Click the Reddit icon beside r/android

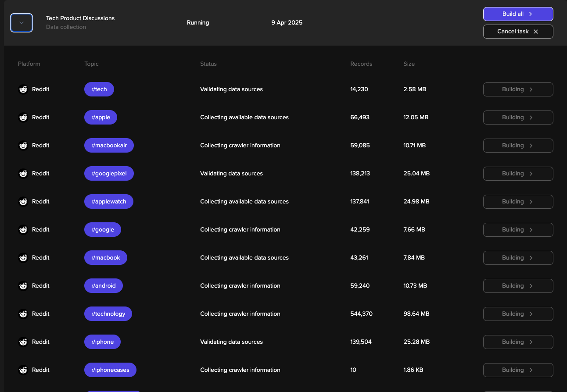click(x=23, y=286)
